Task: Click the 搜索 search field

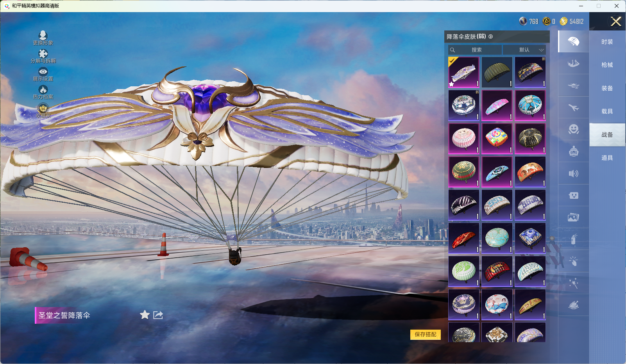Action: point(475,50)
